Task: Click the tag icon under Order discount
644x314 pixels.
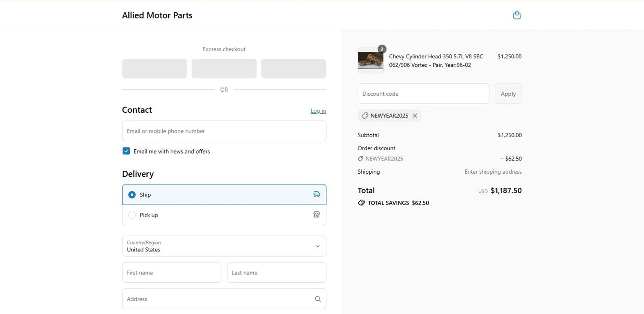Action: point(361,159)
